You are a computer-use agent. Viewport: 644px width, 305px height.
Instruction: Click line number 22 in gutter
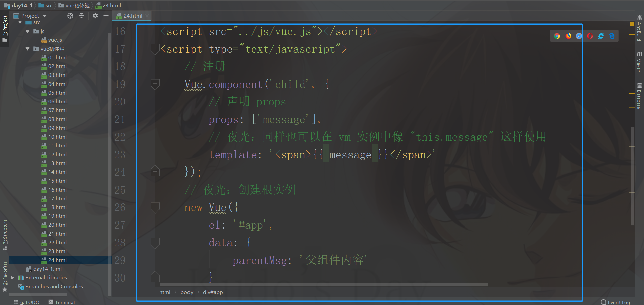120,137
